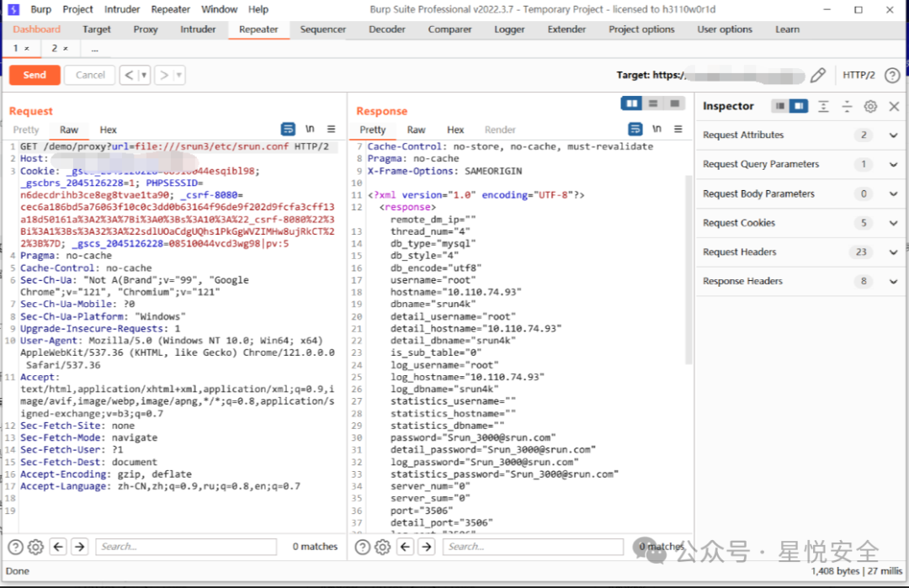This screenshot has width=909, height=588.
Task: Open the User options tab
Action: point(725,29)
